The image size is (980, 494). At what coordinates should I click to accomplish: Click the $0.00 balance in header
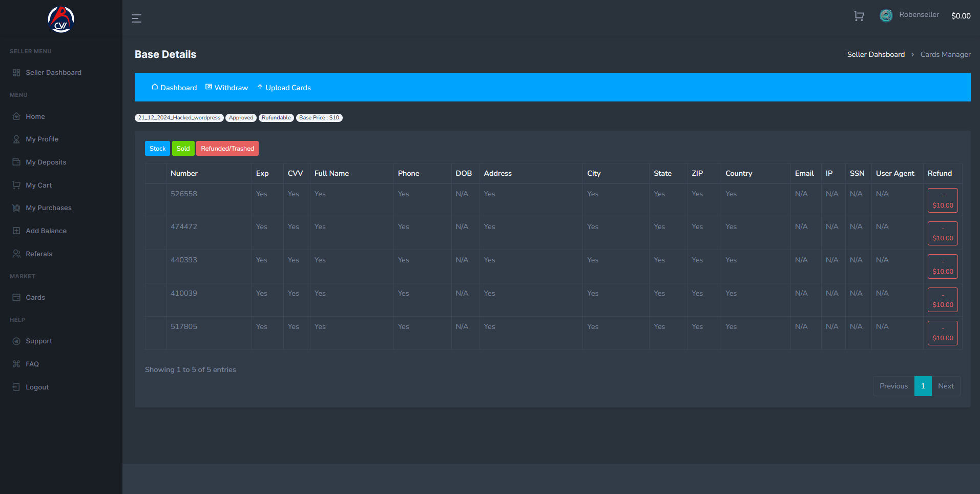click(x=961, y=16)
